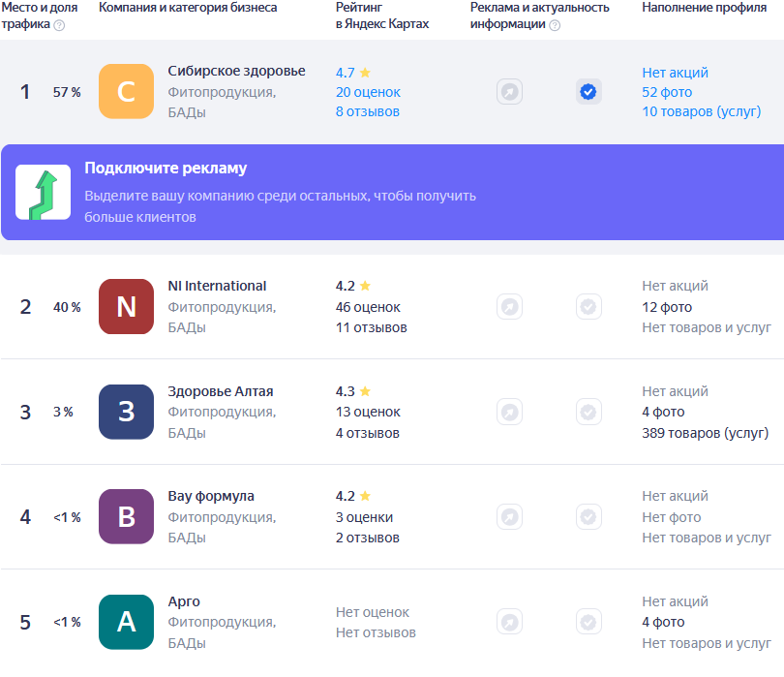The image size is (784, 677).
Task: Click the 4.7 rating link
Action: (x=345, y=73)
